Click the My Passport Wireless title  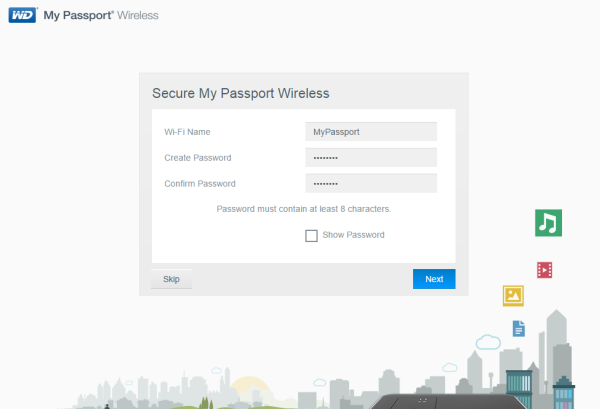(x=101, y=16)
